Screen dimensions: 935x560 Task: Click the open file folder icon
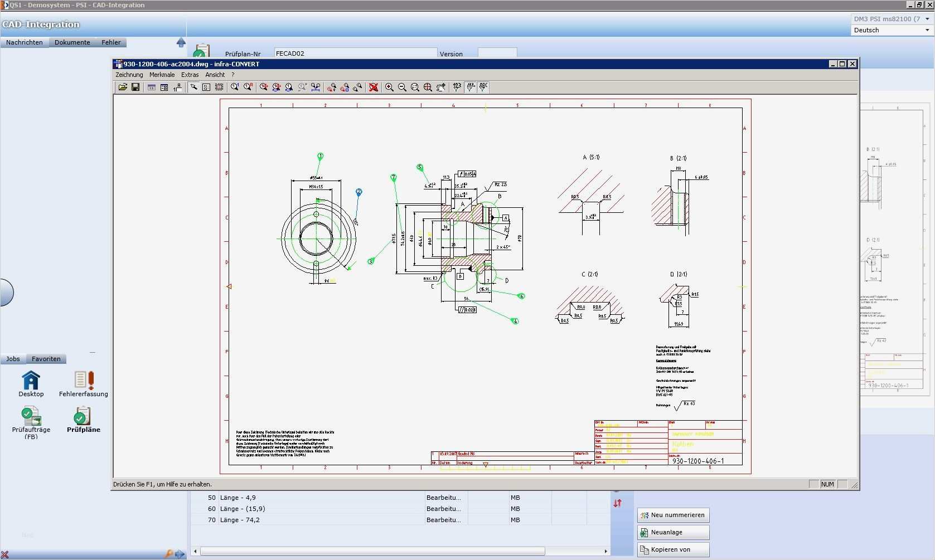pyautogui.click(x=123, y=87)
